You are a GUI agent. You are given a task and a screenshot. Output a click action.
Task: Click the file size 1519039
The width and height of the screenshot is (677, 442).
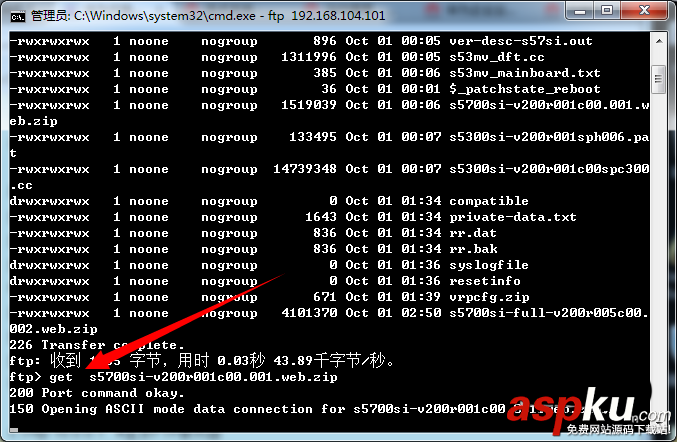[309, 105]
